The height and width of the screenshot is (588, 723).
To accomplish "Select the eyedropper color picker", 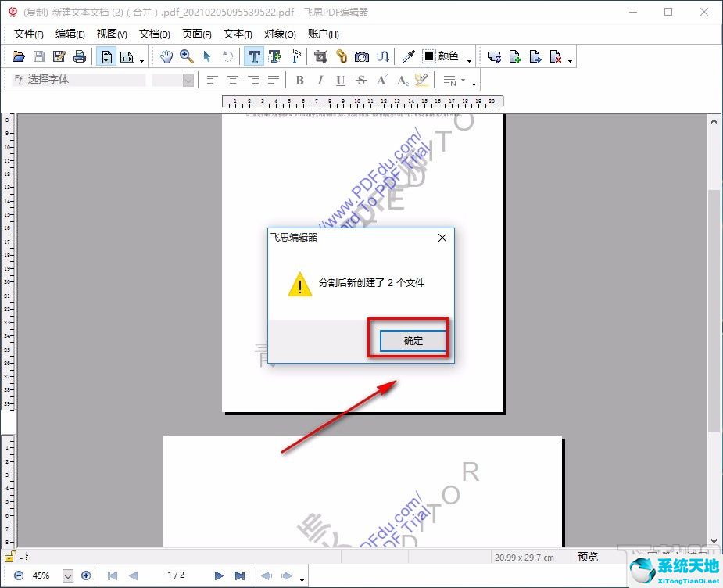I will point(409,57).
